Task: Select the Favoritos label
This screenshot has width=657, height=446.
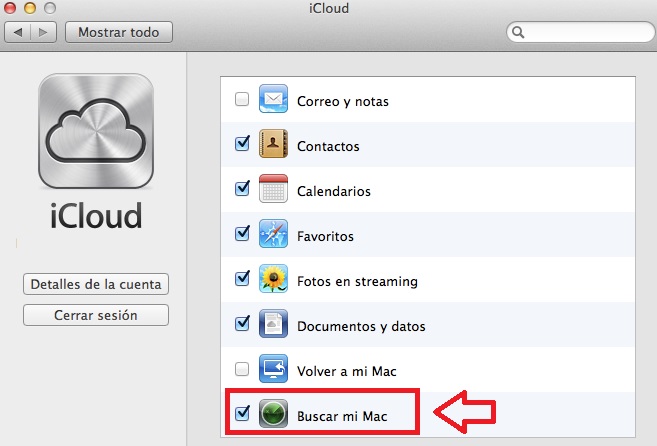Action: pos(325,236)
